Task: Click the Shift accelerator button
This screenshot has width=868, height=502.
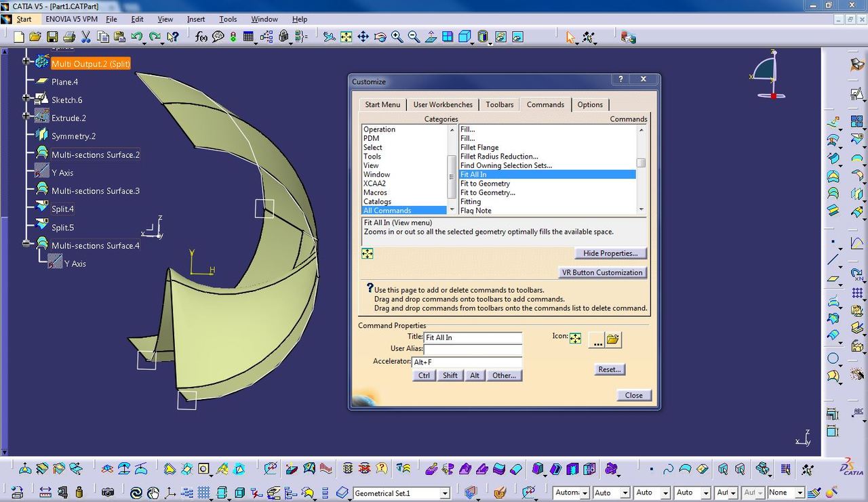Action: [x=450, y=375]
